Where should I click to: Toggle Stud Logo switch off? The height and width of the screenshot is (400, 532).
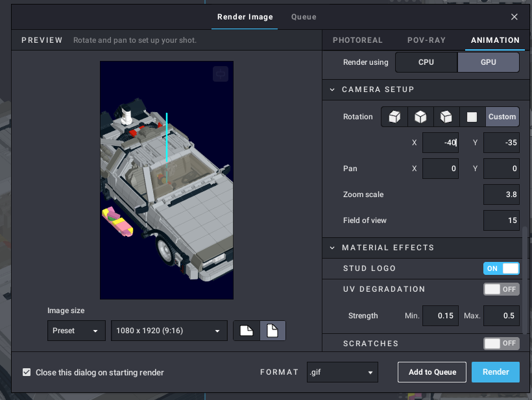click(x=501, y=268)
